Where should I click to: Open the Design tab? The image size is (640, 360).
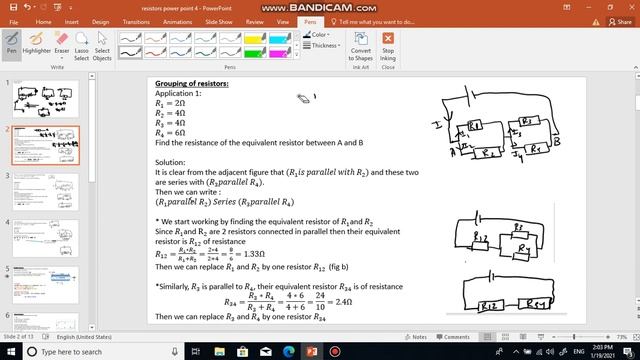click(100, 22)
